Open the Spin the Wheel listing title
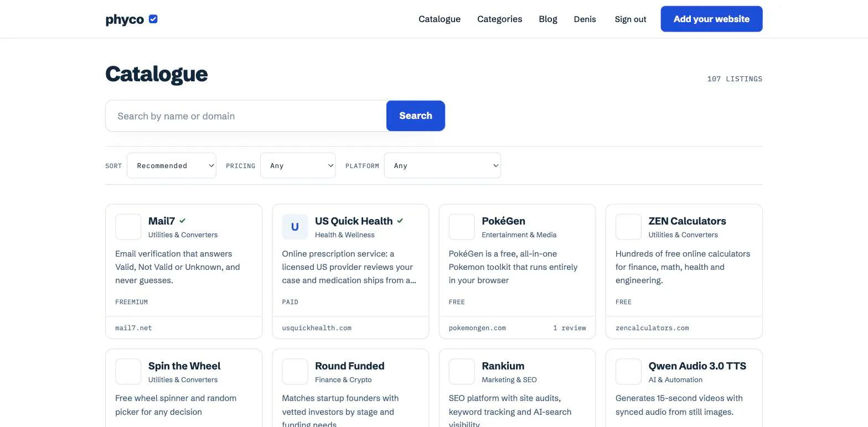 click(x=184, y=366)
